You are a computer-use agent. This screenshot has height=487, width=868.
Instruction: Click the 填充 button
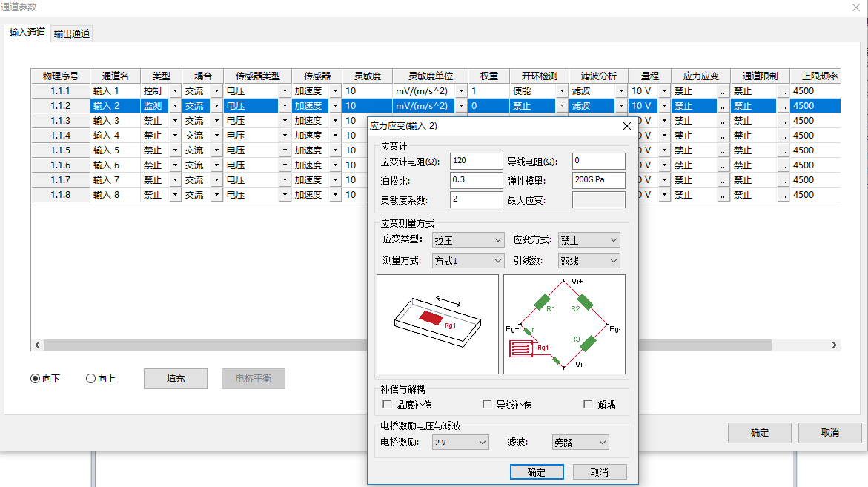pos(176,379)
